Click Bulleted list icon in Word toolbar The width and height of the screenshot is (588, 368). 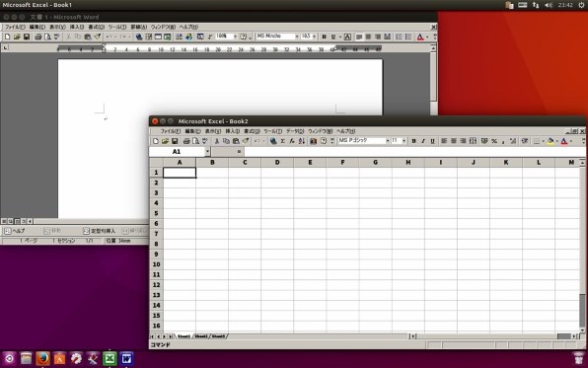click(x=408, y=37)
